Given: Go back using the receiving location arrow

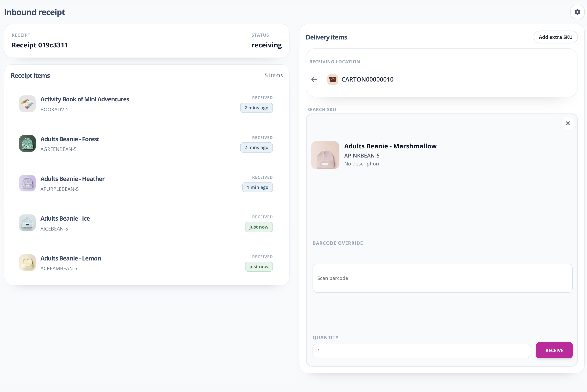Looking at the screenshot, I should click(314, 79).
